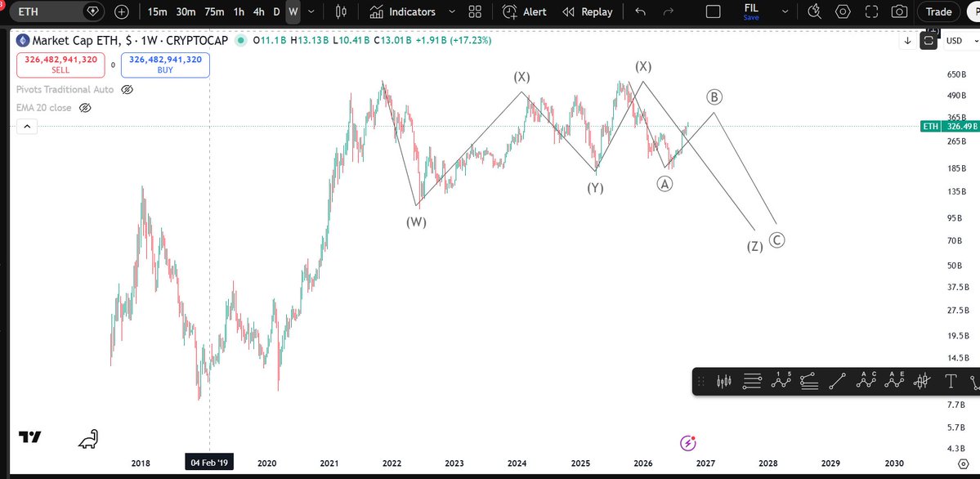This screenshot has width=980, height=479.
Task: Click the green market status dot
Action: point(240,41)
